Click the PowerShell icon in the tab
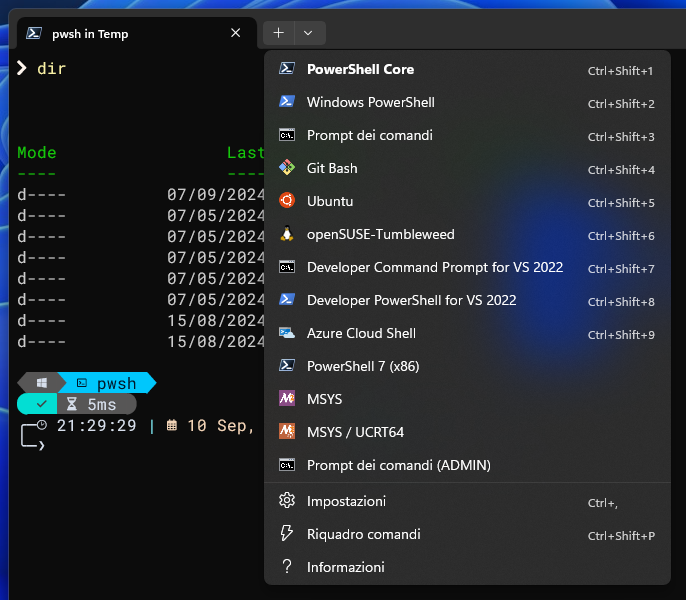Screen dimensions: 686x600 click(x=34, y=33)
